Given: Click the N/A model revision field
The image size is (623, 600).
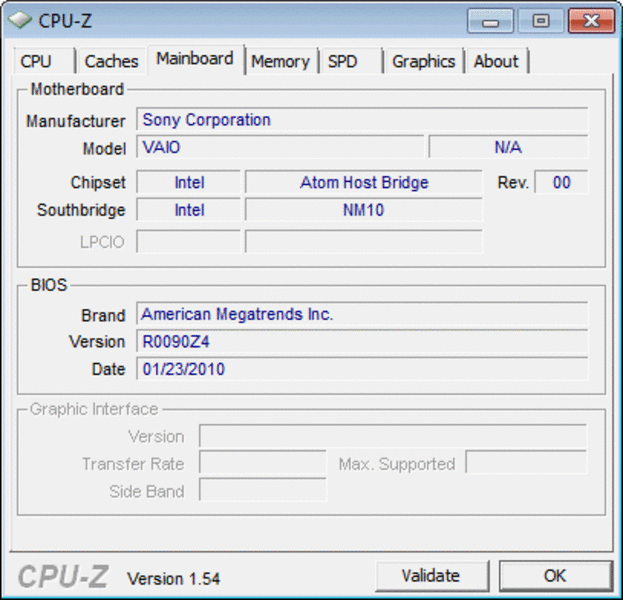Looking at the screenshot, I should [x=508, y=147].
